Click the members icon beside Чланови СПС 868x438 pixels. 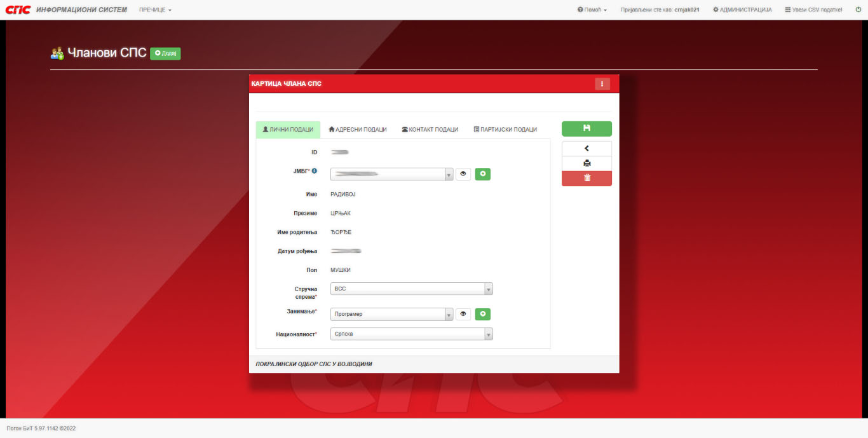(57, 53)
